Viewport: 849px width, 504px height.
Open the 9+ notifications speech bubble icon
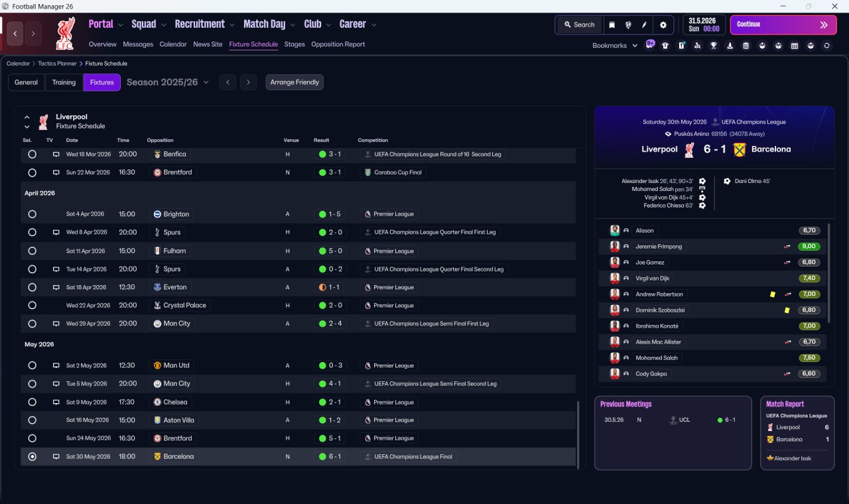pyautogui.click(x=650, y=45)
